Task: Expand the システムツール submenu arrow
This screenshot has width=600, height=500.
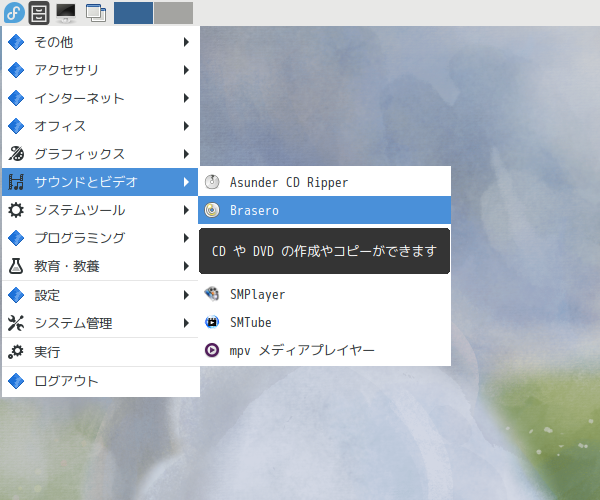Action: tap(186, 210)
